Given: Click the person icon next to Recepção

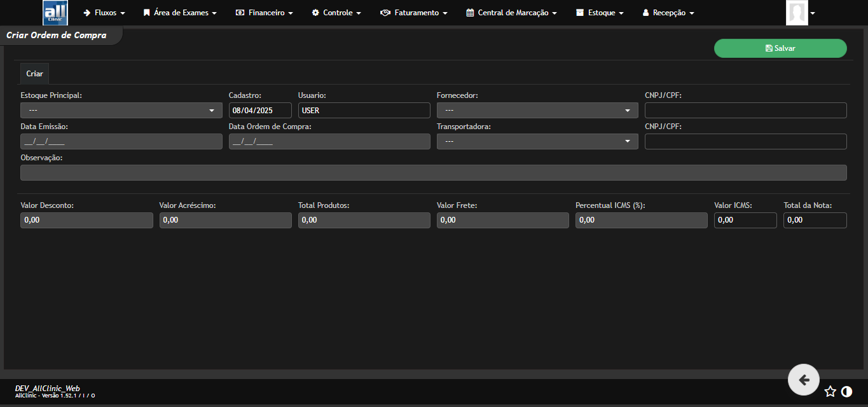Looking at the screenshot, I should pyautogui.click(x=645, y=11).
